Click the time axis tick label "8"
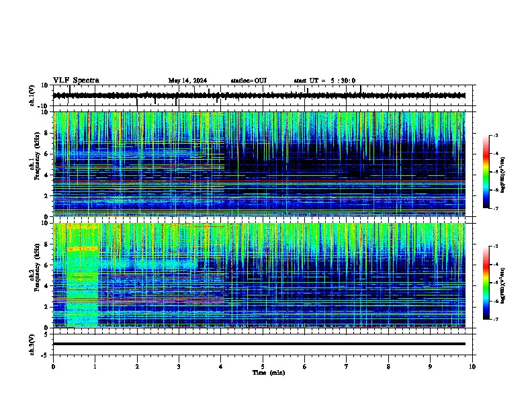 tap(388, 367)
